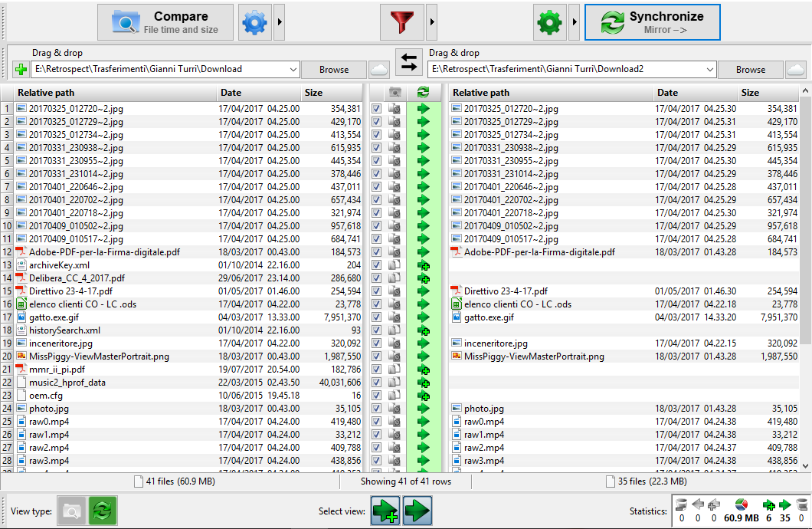This screenshot has height=529, width=812.
Task: Change sync action for archiveKey.xml row
Action: click(x=424, y=265)
